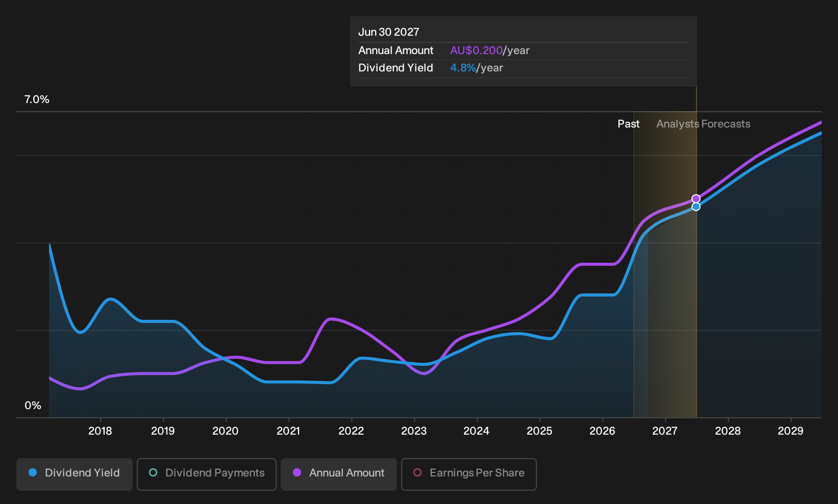Click the 0% y-axis label

click(33, 406)
